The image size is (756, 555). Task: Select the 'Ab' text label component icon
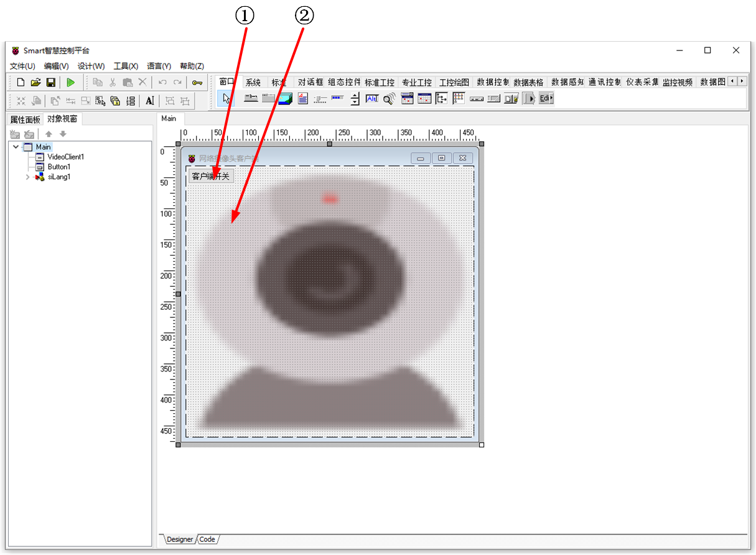tap(372, 98)
